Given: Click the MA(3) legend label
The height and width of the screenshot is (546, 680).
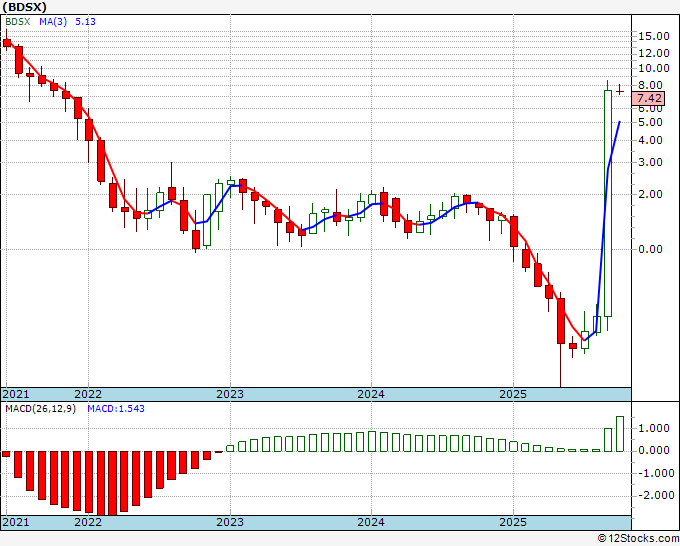Looking at the screenshot, I should [x=53, y=22].
